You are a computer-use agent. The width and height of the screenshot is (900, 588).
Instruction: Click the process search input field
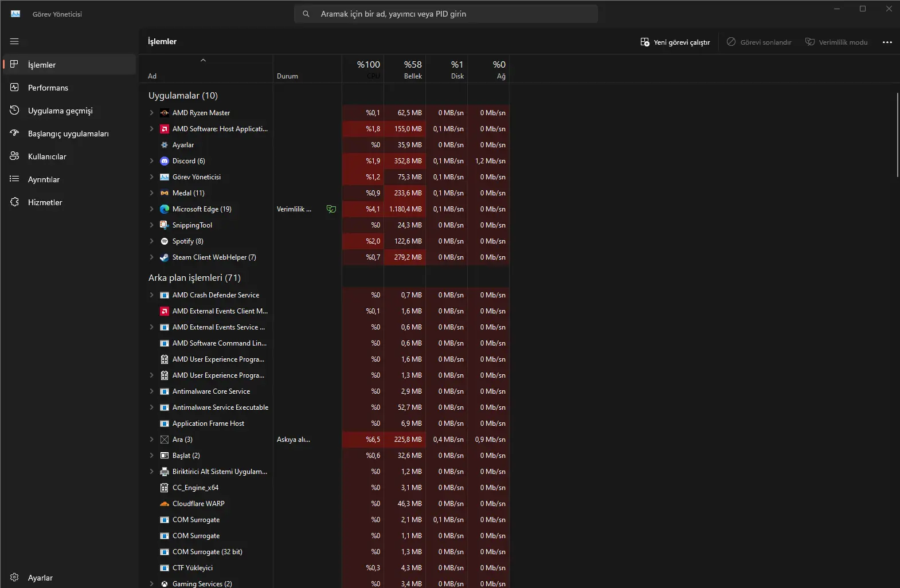tap(446, 14)
